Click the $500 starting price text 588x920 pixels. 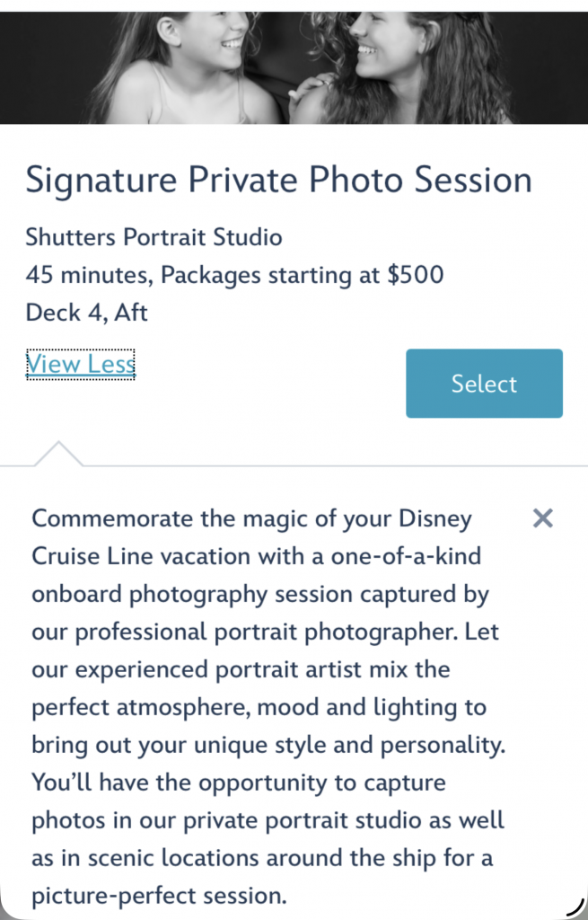(415, 275)
